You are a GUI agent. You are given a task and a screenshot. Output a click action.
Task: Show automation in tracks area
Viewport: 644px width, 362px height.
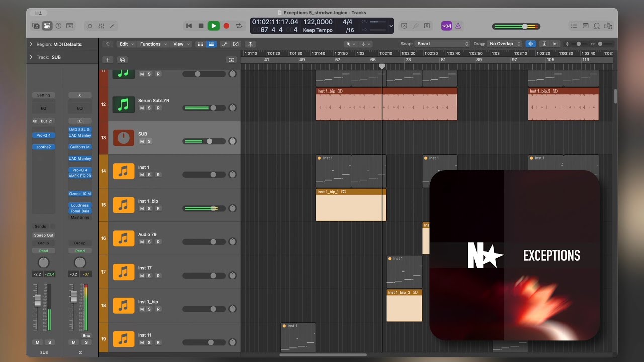[225, 44]
